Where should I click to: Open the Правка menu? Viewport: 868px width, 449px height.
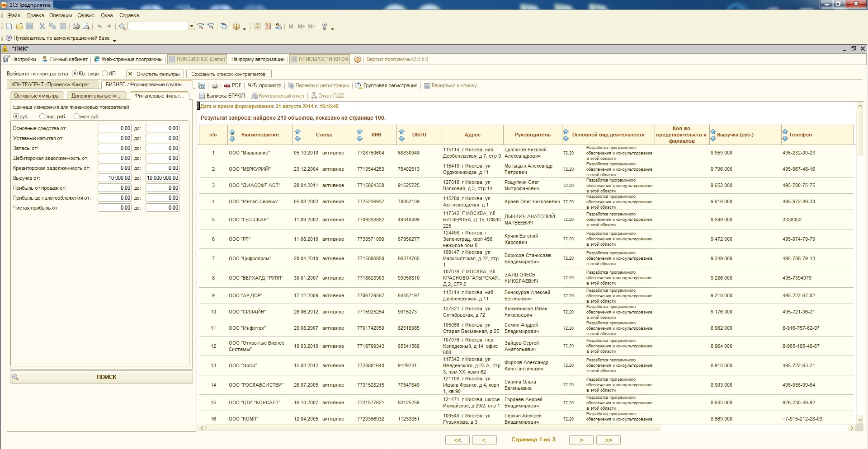[x=35, y=15]
